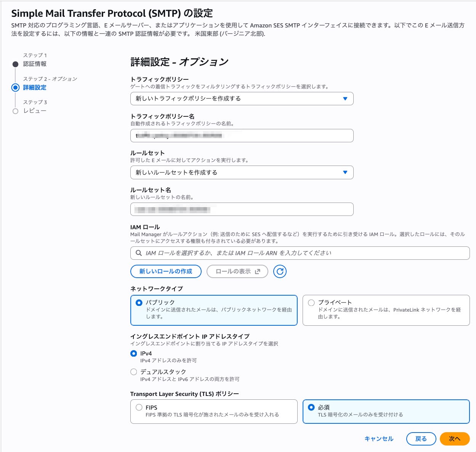Viewport: 476px width, 452px height.
Task: Go to 認証情報 step in wizard
Action: pyautogui.click(x=35, y=64)
